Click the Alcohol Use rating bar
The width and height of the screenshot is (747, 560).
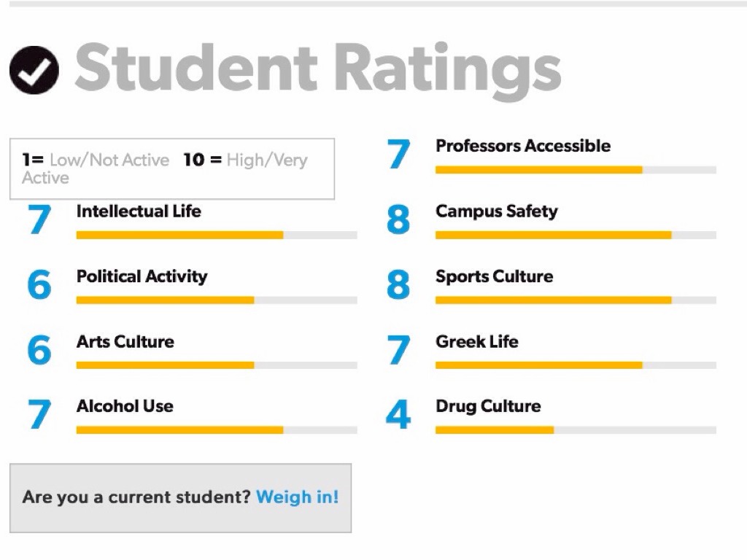(217, 430)
